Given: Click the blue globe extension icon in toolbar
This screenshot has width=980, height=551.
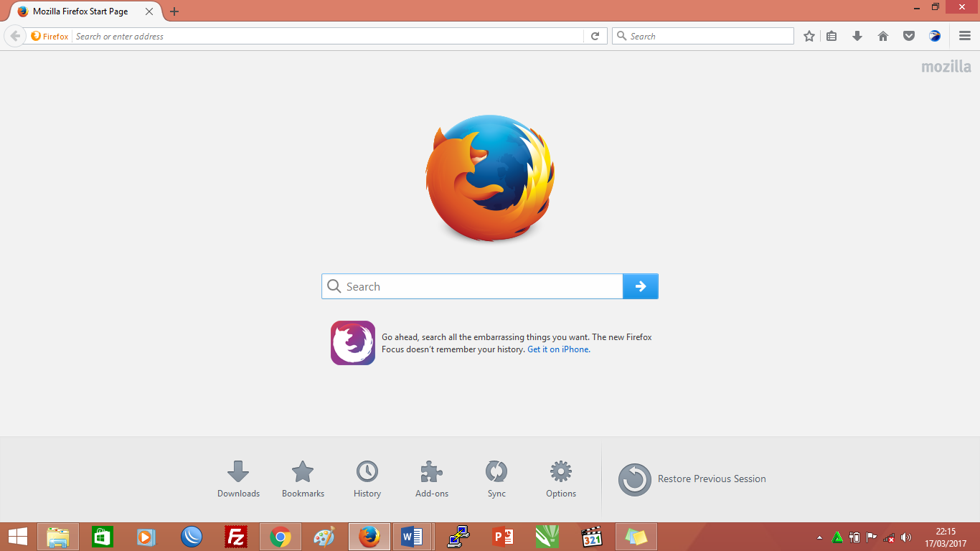Looking at the screenshot, I should (x=935, y=36).
